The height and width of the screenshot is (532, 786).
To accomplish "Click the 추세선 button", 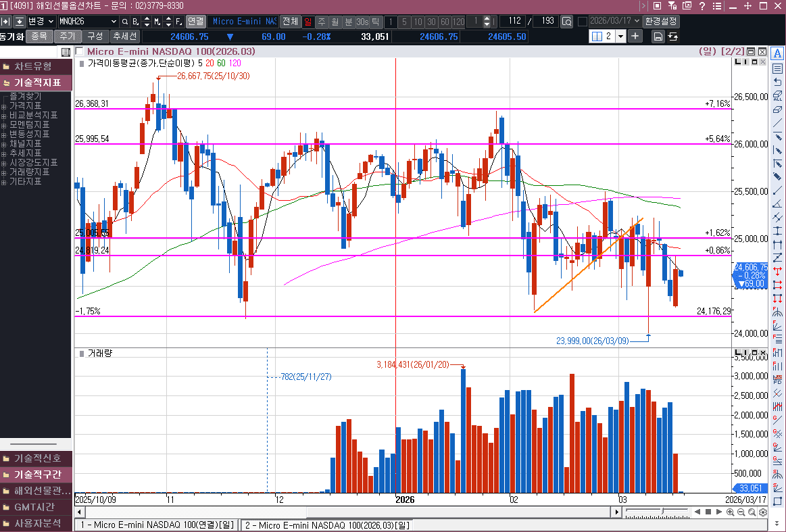I will [x=124, y=37].
